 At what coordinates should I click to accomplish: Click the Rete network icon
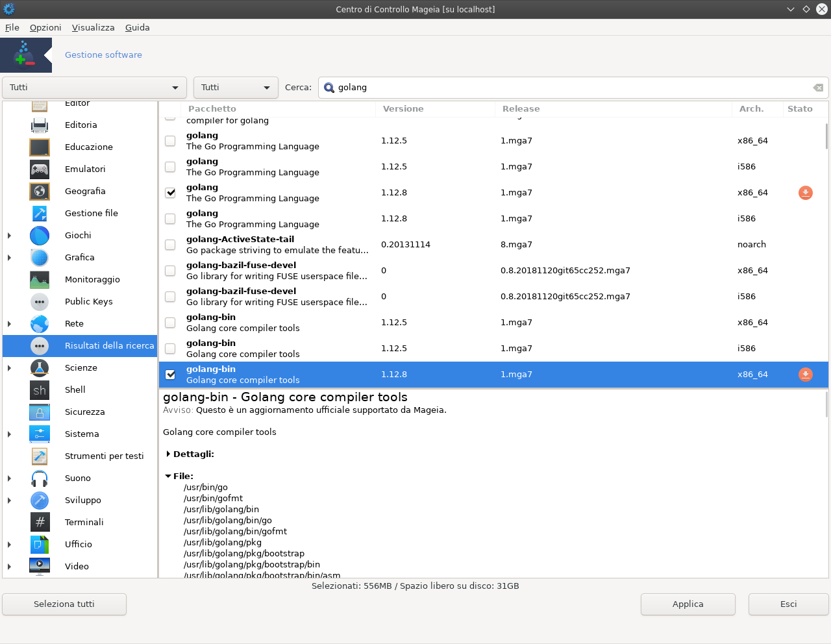(40, 323)
